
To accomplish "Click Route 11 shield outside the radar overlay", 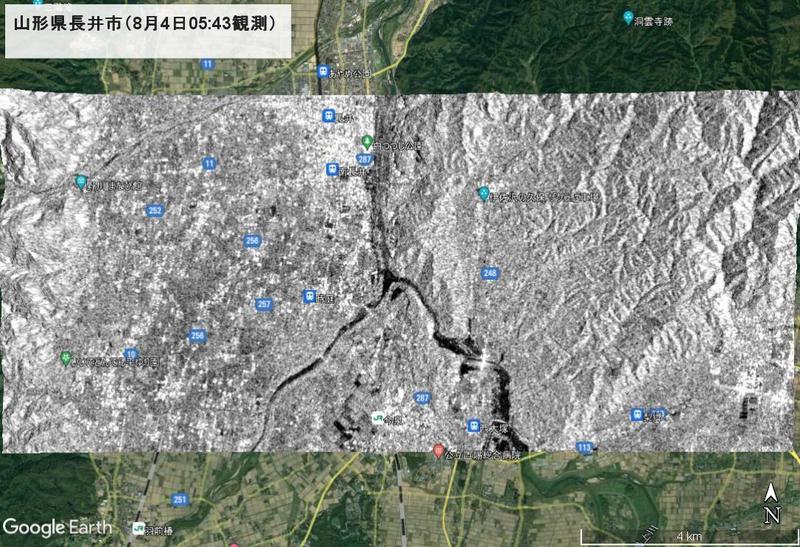I will tap(207, 64).
